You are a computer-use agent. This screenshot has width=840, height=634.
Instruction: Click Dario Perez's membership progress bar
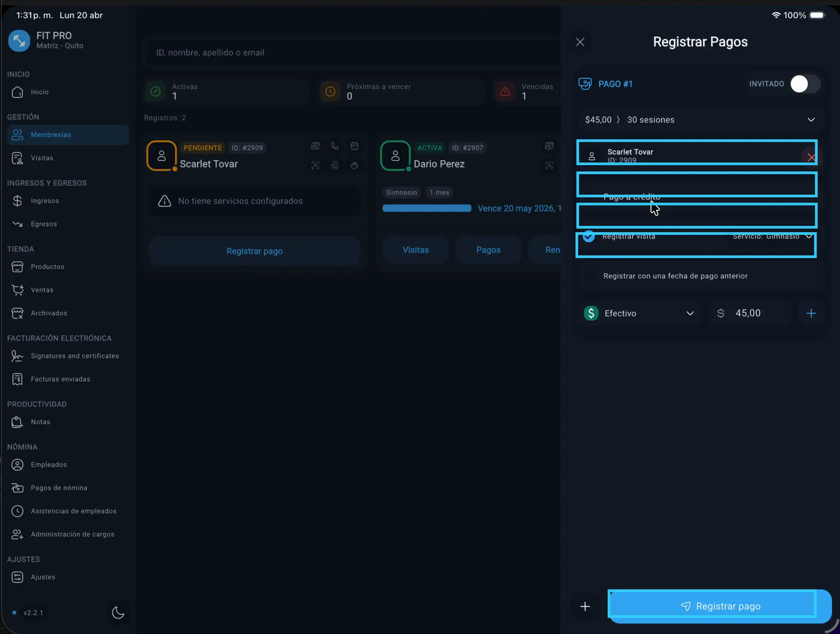[427, 209]
